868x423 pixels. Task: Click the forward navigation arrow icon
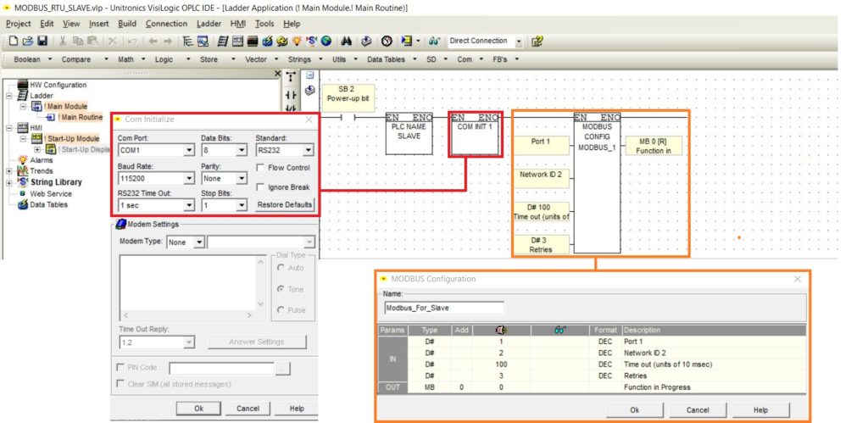click(x=169, y=41)
